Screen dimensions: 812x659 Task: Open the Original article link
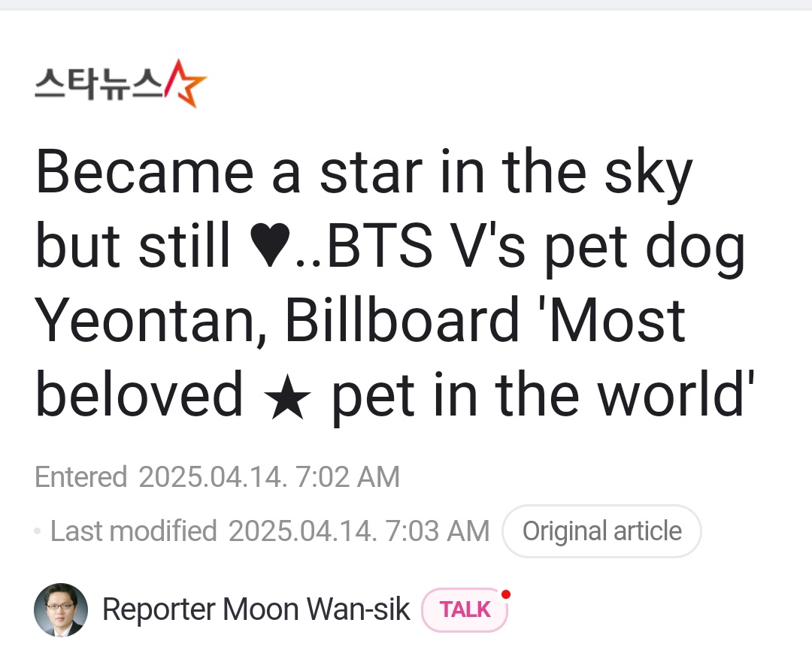(x=601, y=531)
